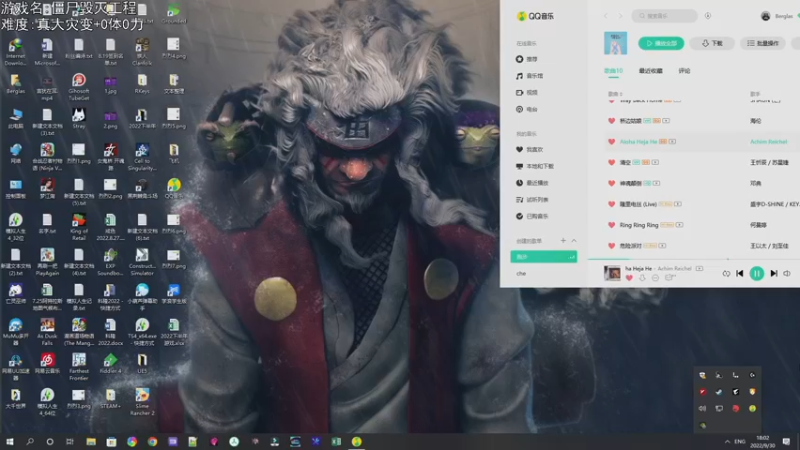Switch to the songs tab
Image resolution: width=800 pixels, height=450 pixels.
613,71
